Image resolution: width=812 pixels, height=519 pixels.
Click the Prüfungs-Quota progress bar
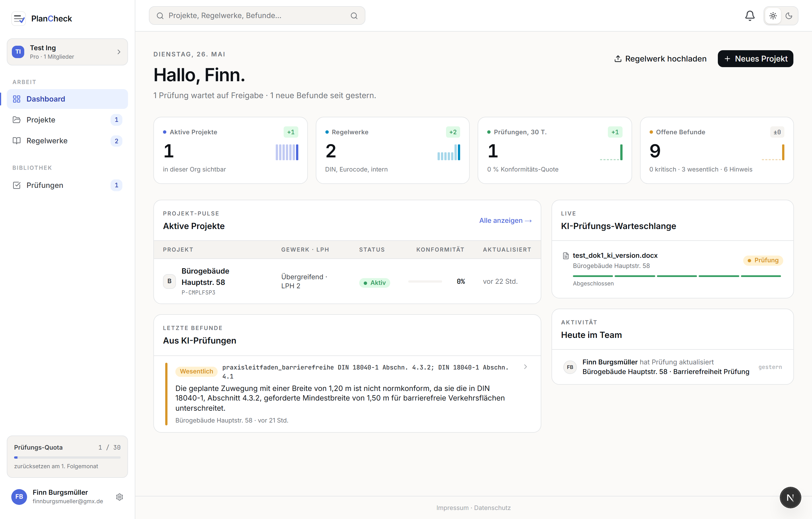point(67,458)
